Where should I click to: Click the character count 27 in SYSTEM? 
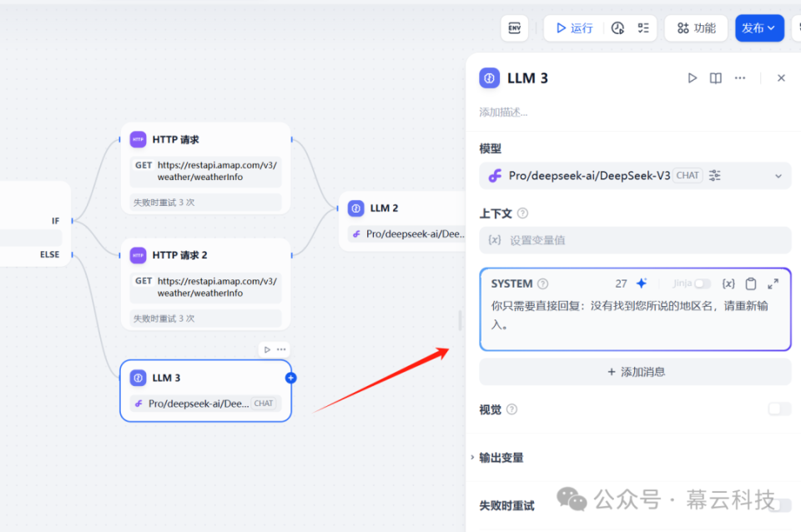(x=621, y=284)
